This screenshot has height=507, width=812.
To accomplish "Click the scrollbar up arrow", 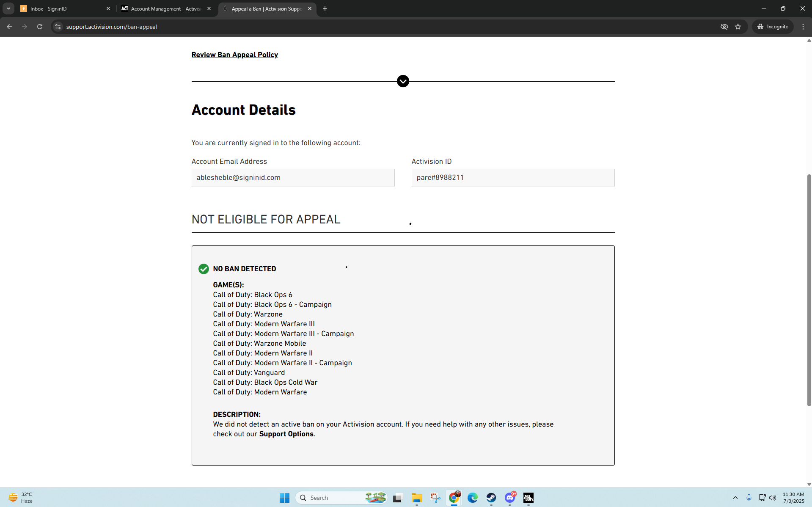I will (x=809, y=41).
